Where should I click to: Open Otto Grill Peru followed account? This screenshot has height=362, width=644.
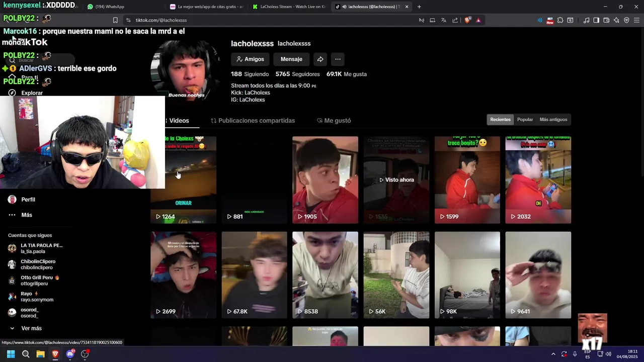[33, 281]
